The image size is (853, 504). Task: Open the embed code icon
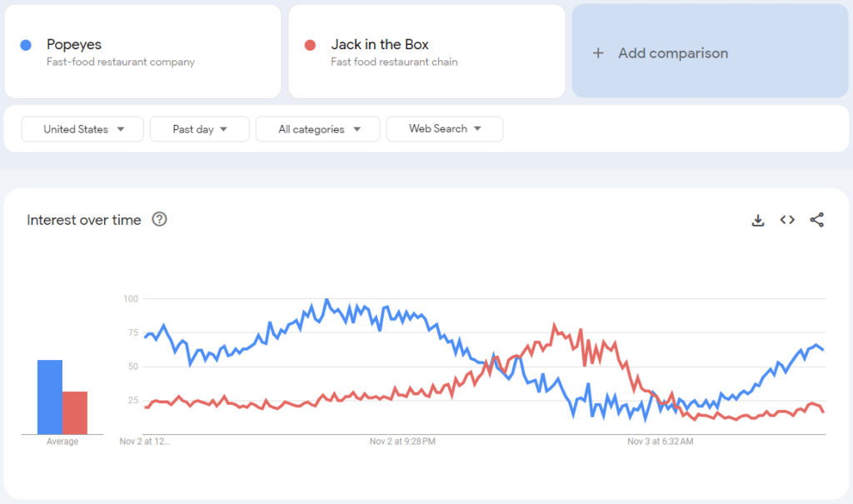787,220
